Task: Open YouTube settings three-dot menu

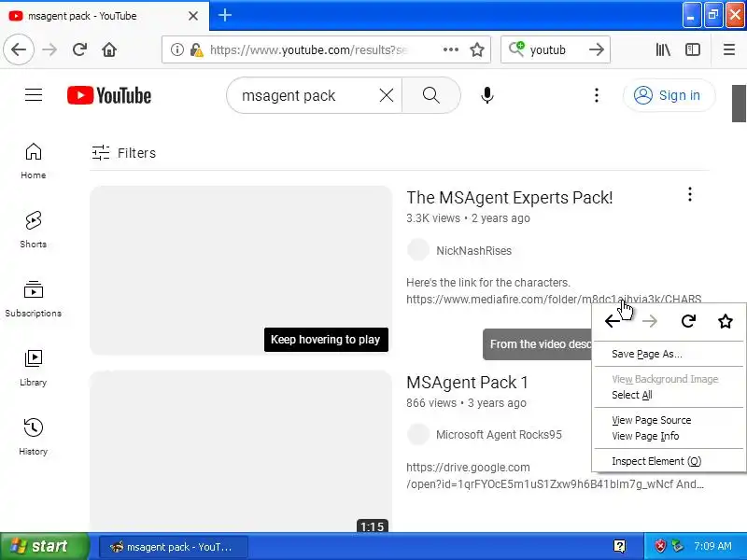Action: (596, 95)
